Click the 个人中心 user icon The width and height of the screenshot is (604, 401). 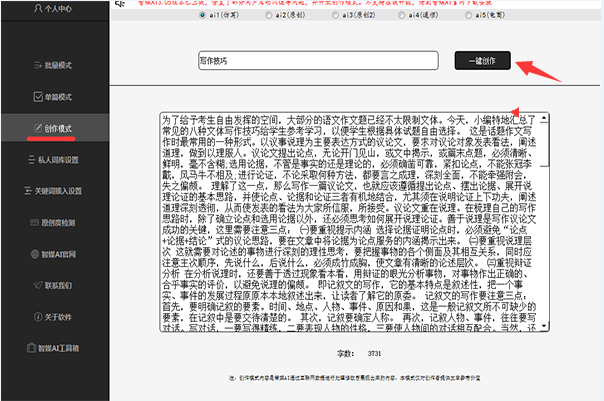tap(38, 8)
